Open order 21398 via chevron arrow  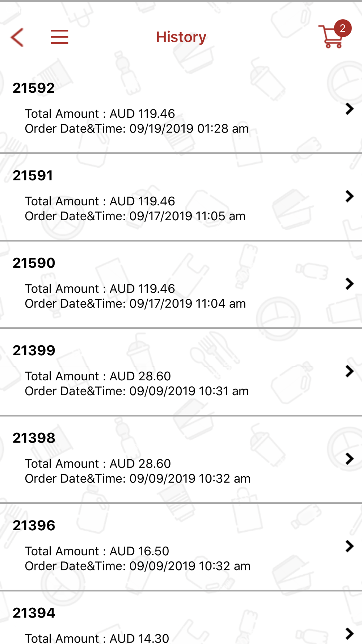[349, 459]
